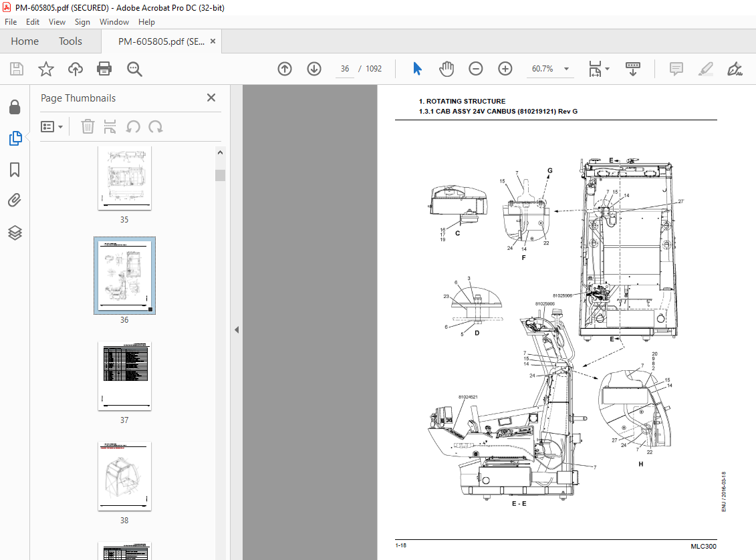Click the '1-18' page footer number
This screenshot has width=756, height=560.
tap(400, 545)
